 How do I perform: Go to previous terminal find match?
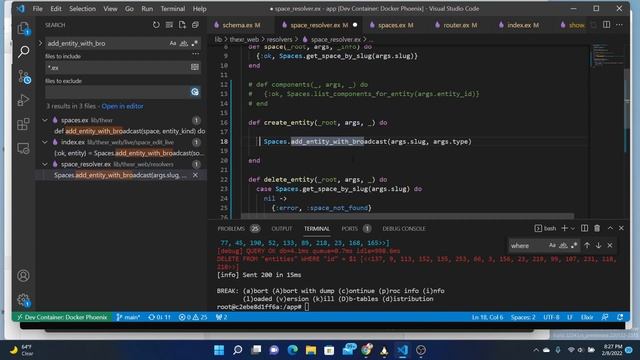click(587, 245)
